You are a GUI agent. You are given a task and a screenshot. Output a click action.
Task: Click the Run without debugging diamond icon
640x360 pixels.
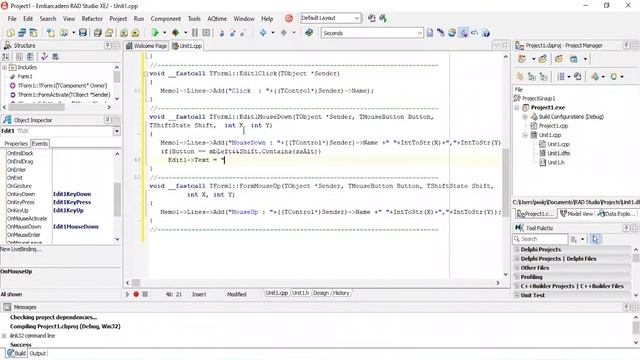pos(176,33)
